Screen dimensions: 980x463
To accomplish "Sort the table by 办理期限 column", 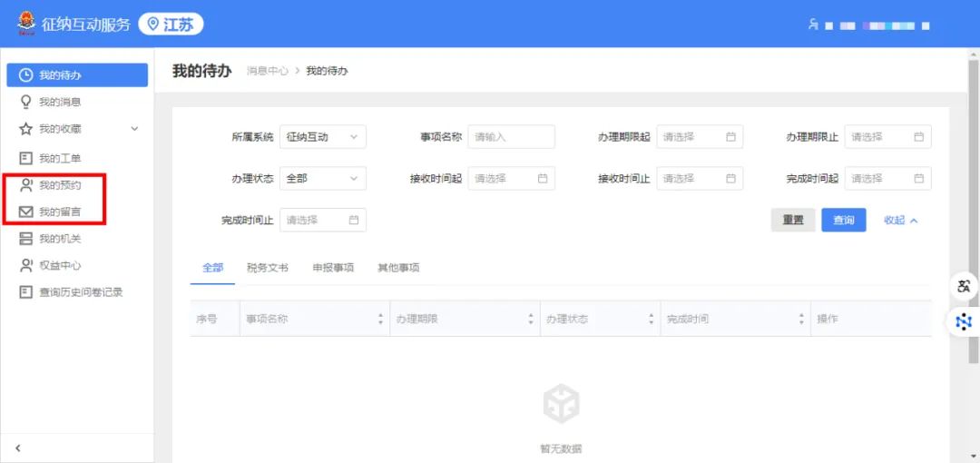I will point(531,320).
